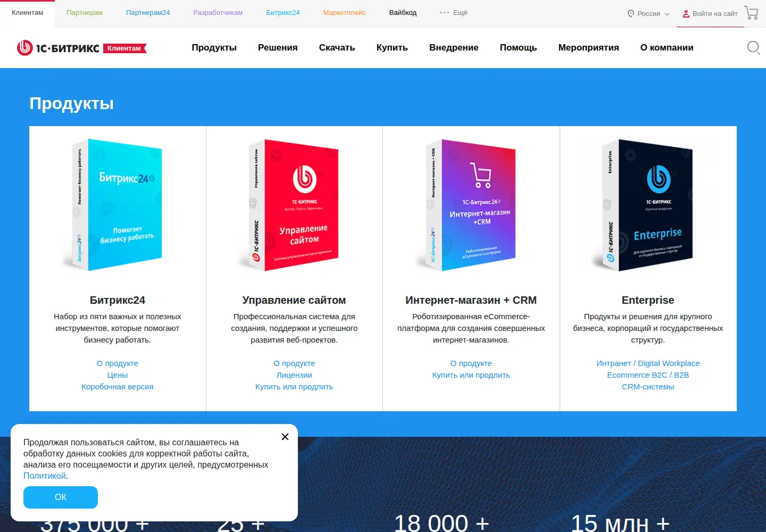766x532 pixels.
Task: Click О продукте under Управление сайтом
Action: 294,363
